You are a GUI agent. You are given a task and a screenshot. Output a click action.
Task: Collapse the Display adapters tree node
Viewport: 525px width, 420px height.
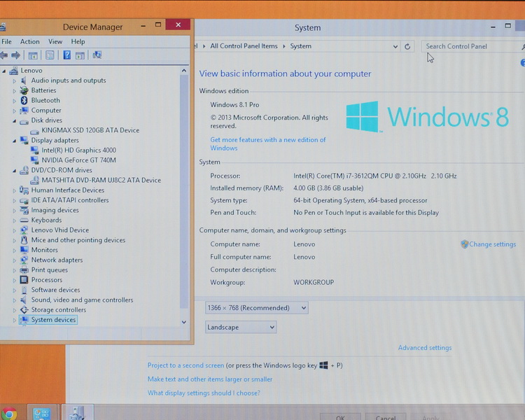coord(14,141)
